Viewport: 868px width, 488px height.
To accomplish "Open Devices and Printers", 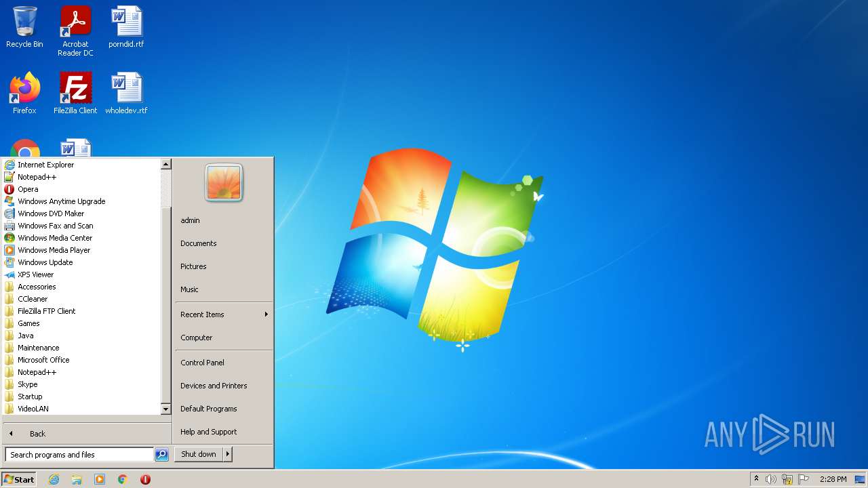I will [x=224, y=386].
